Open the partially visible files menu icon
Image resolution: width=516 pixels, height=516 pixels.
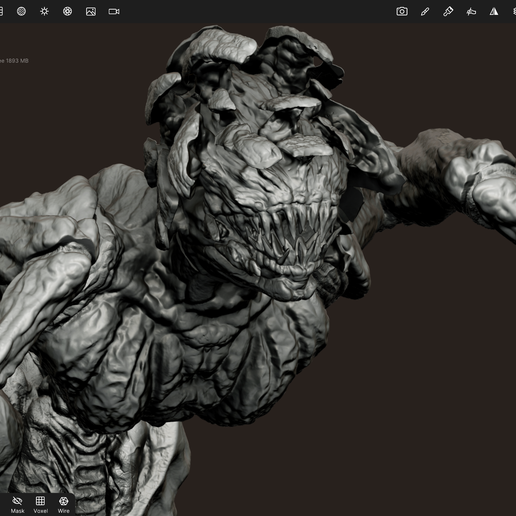tap(1, 11)
